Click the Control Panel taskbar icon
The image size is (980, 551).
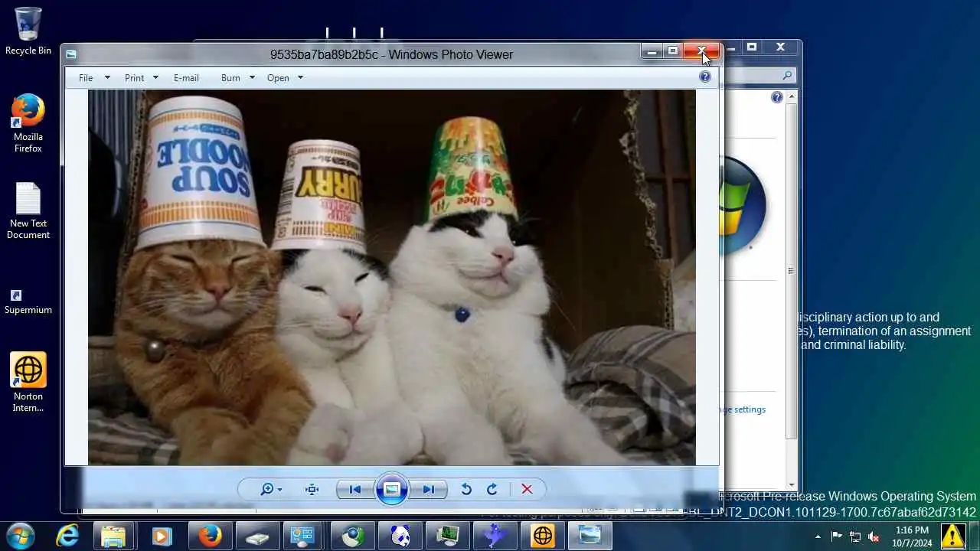(x=305, y=536)
